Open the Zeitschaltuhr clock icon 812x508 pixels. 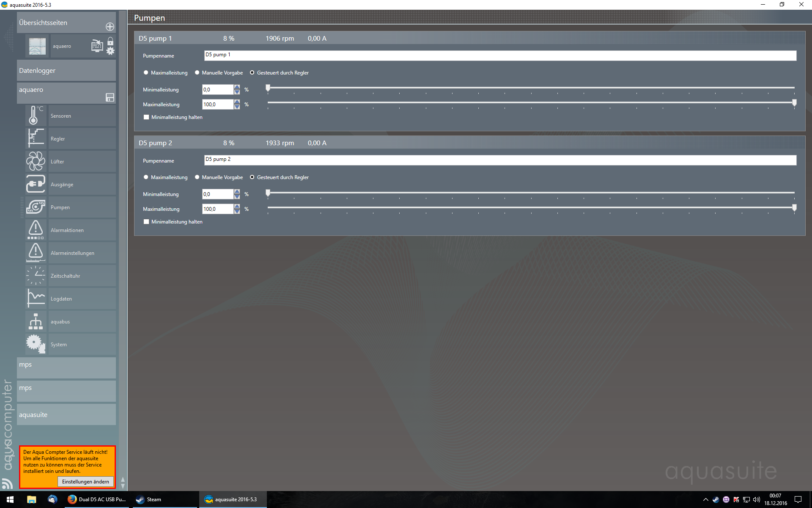pyautogui.click(x=35, y=276)
